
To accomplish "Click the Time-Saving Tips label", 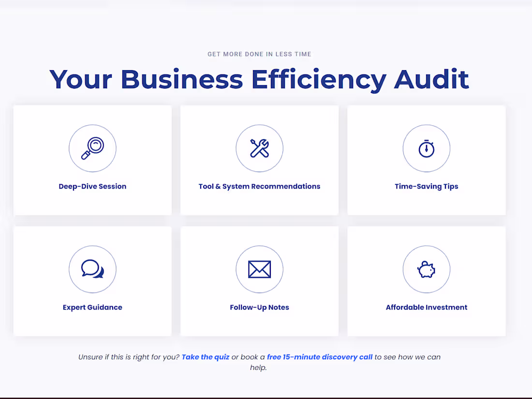I will (426, 186).
